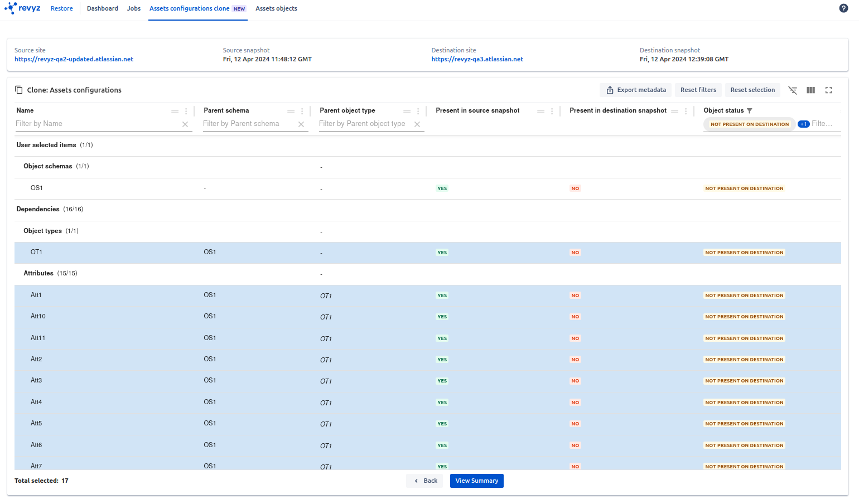Viewport: 859px width, 504px height.
Task: Open column actions for Present in destination snapshot
Action: 686,111
